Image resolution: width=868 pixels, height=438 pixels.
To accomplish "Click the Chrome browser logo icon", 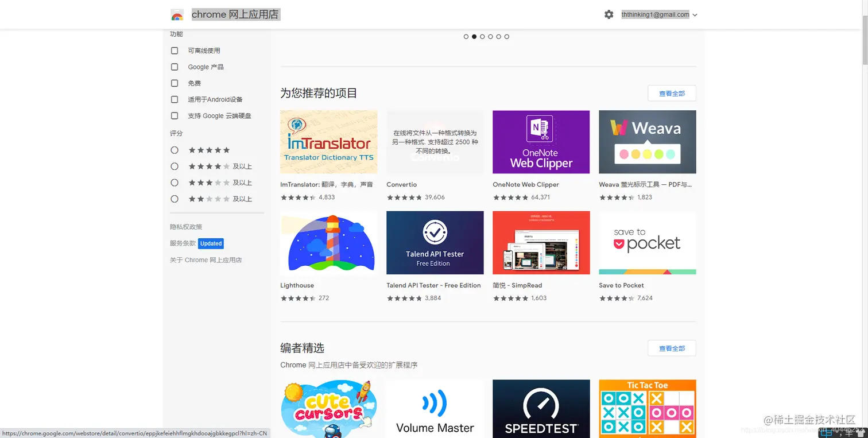I will click(176, 14).
